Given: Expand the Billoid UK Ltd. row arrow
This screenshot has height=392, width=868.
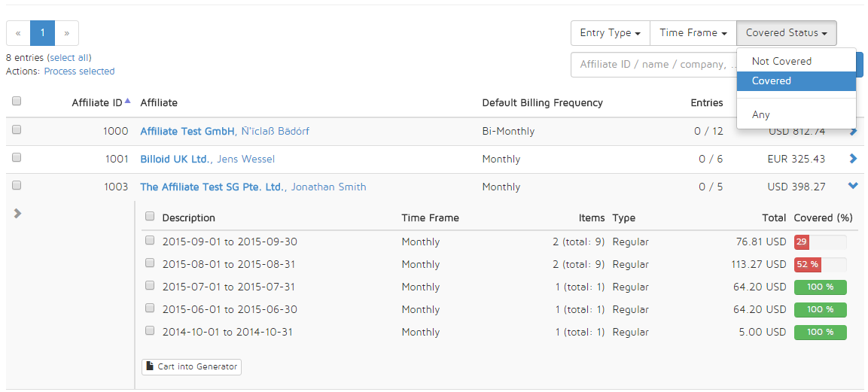Looking at the screenshot, I should point(853,159).
